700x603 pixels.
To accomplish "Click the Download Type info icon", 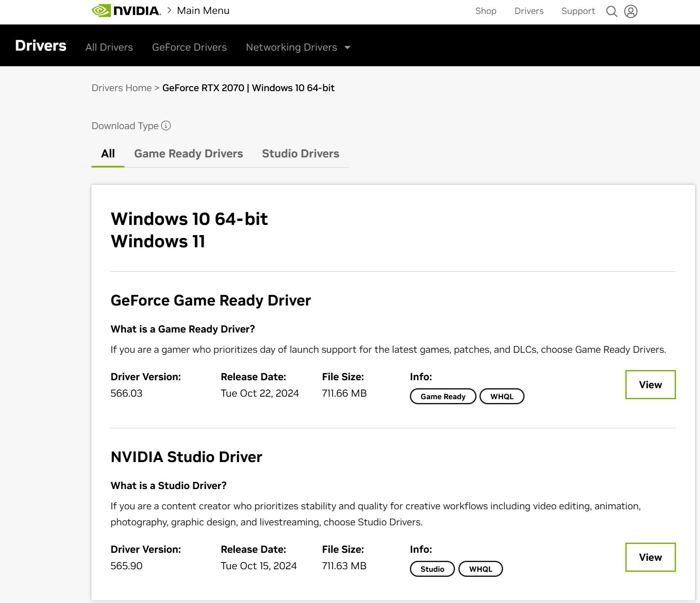I will tap(166, 126).
